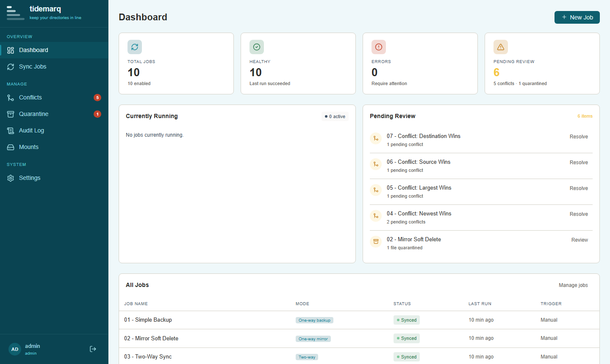Viewport: 610px width, 364px height.
Task: Click the New Job button
Action: coord(577,17)
